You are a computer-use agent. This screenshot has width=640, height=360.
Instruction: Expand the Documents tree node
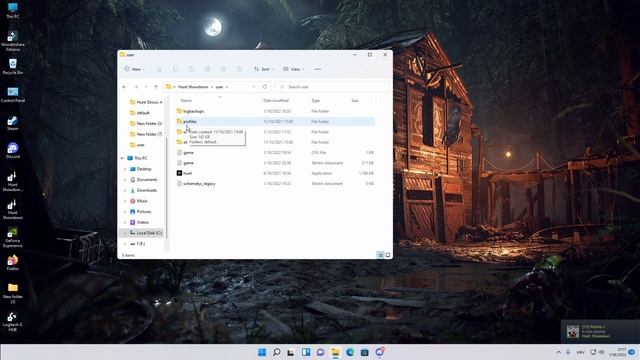[125, 180]
